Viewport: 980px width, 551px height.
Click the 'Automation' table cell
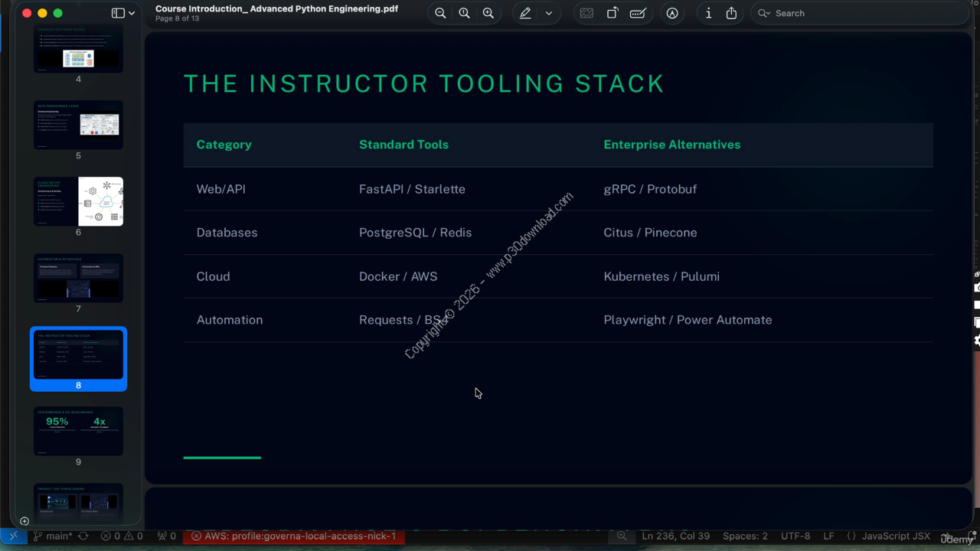pos(230,320)
